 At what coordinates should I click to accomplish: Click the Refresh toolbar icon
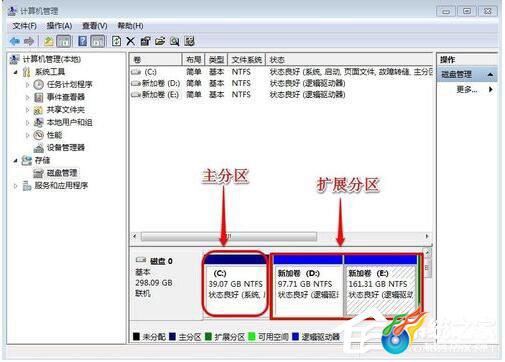click(116, 41)
